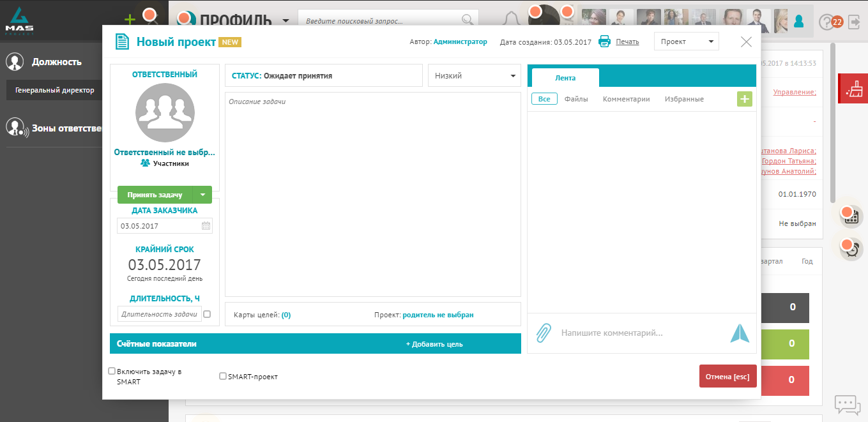The image size is (868, 422).
Task: Click the responsible group avatar placeholder
Action: click(x=165, y=113)
